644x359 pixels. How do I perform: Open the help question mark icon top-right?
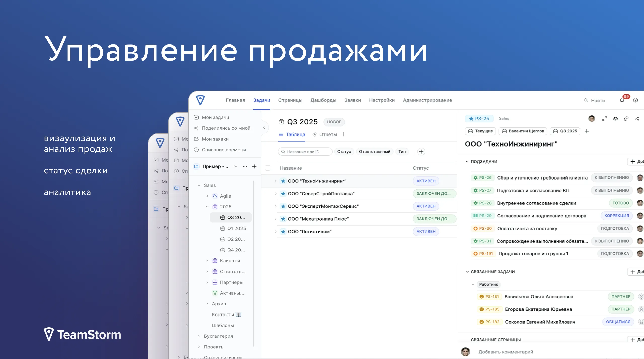coord(635,100)
